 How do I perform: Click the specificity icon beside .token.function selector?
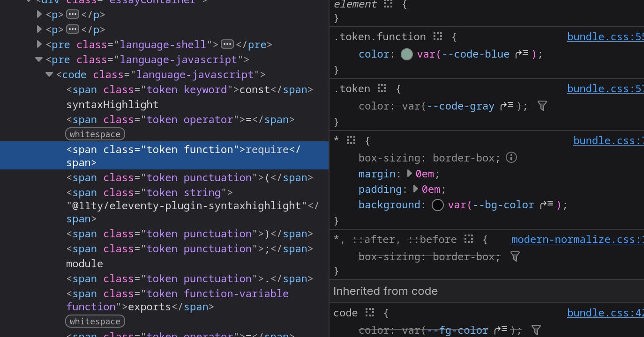[438, 37]
